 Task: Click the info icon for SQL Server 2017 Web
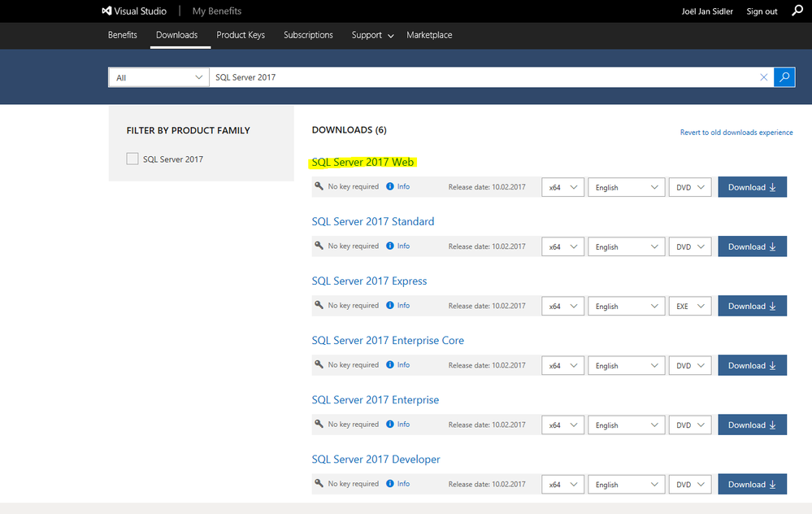pos(390,186)
